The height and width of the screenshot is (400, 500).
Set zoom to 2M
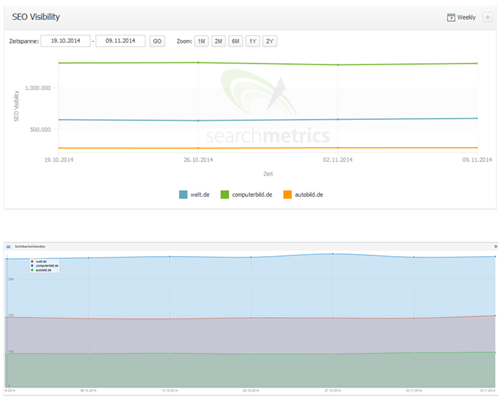pos(218,41)
